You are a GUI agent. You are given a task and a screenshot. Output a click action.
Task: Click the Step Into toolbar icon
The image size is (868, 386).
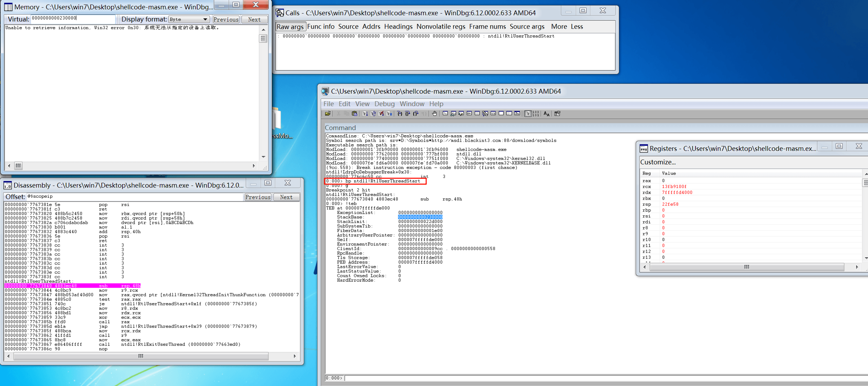[x=400, y=114]
